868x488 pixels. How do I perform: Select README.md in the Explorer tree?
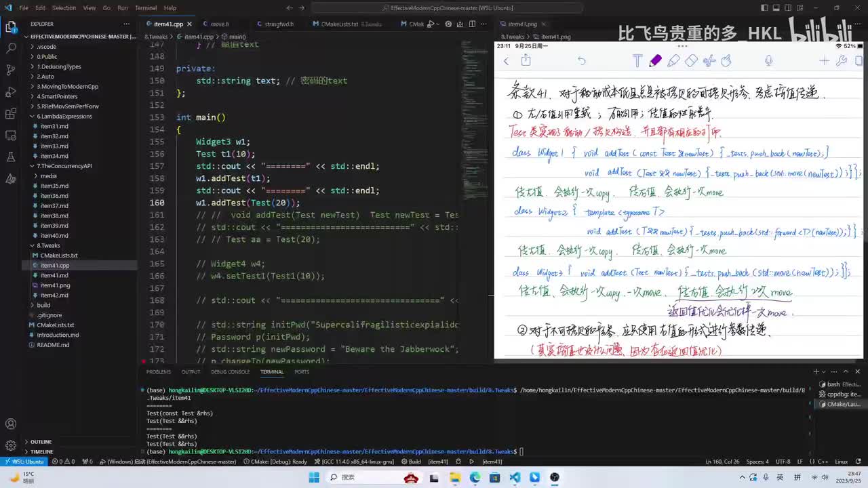click(x=53, y=344)
